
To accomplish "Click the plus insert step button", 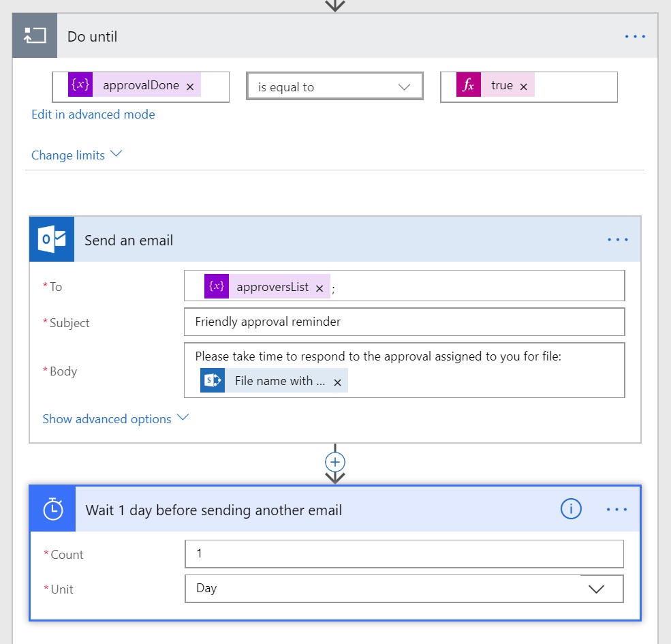I will (334, 461).
